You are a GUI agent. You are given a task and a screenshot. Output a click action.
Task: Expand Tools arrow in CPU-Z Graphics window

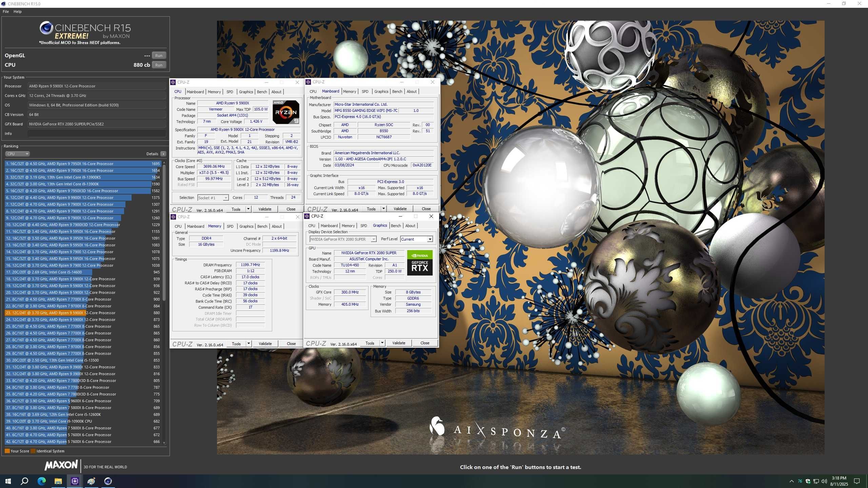tap(382, 343)
